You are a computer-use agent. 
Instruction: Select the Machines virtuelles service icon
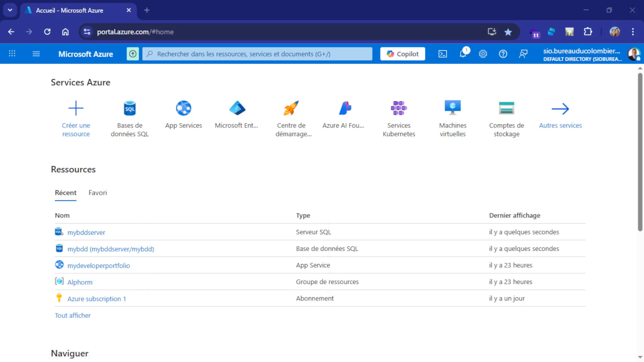click(452, 107)
